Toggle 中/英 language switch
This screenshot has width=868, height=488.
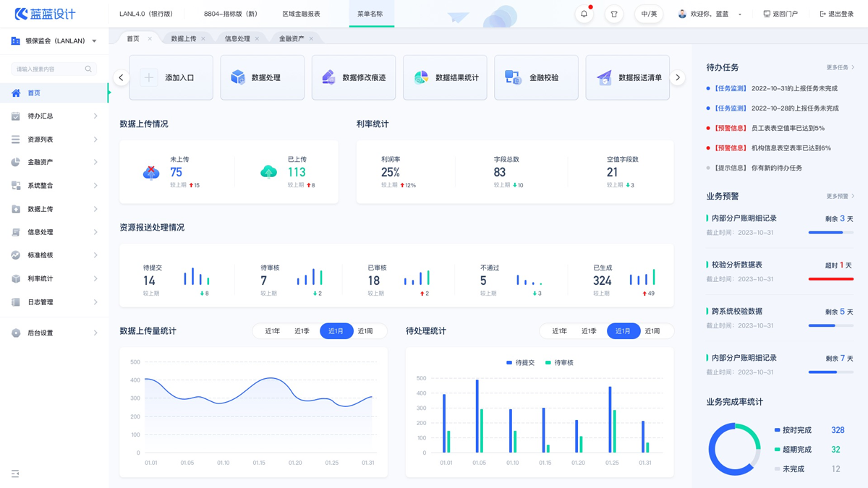(649, 14)
